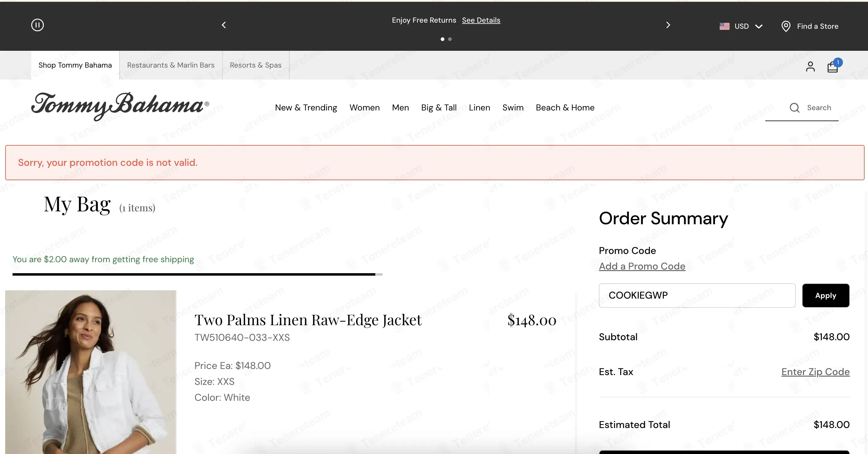Open the shopping bag icon
The height and width of the screenshot is (454, 868).
(x=833, y=66)
